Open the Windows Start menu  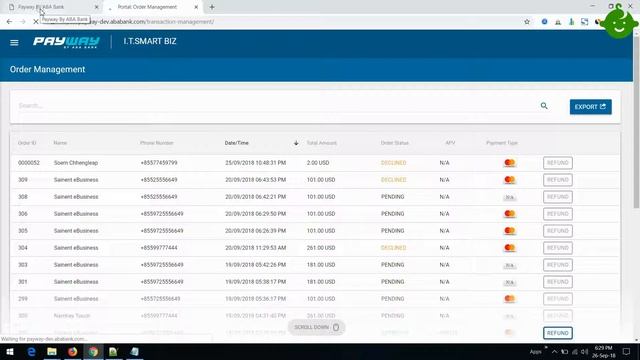tap(9, 352)
